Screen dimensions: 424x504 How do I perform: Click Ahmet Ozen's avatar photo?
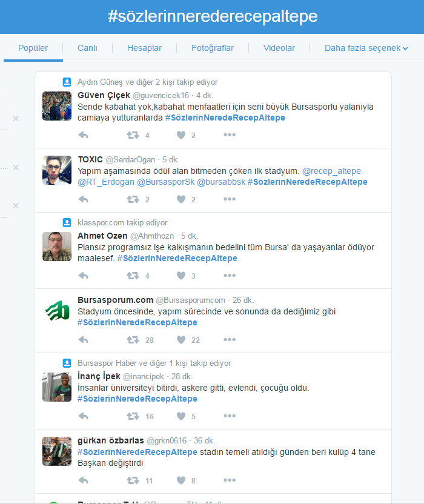tap(57, 247)
